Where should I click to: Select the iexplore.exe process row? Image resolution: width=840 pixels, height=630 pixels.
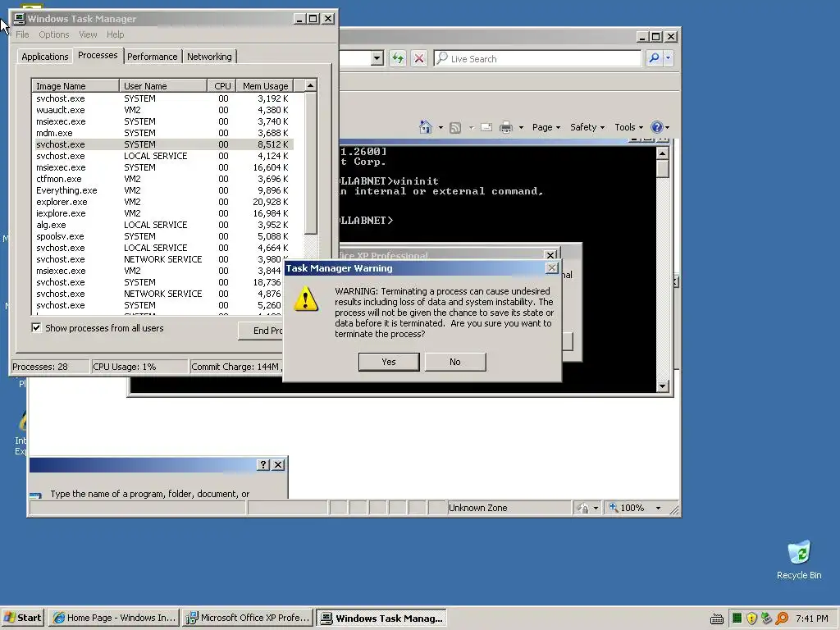(163, 213)
